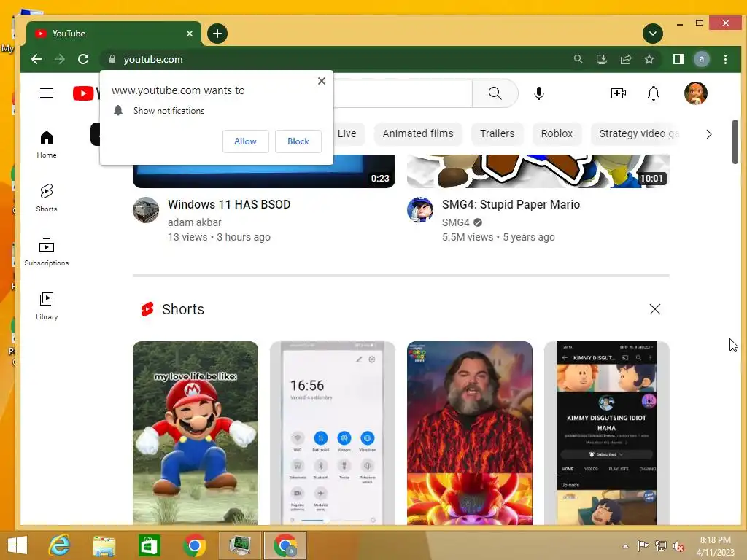Viewport: 747px width, 560px height.
Task: Open Shorts in sidebar
Action: point(47,198)
